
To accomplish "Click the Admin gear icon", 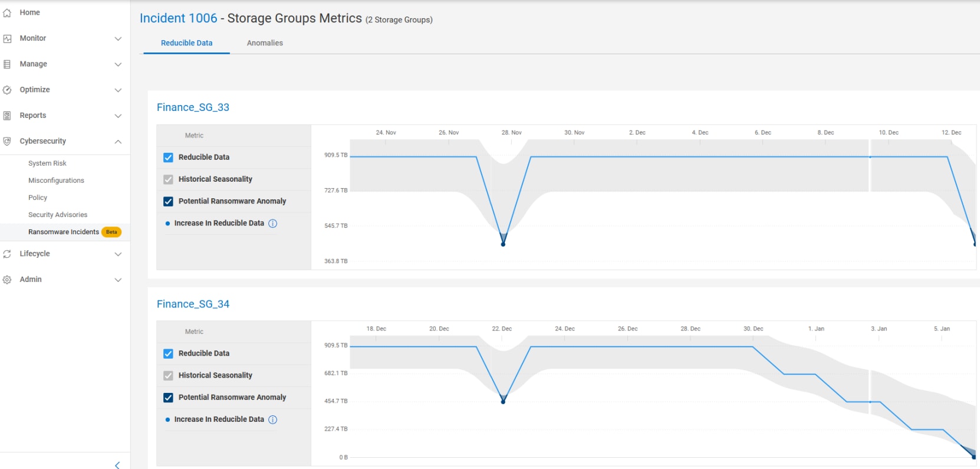I will tap(7, 280).
